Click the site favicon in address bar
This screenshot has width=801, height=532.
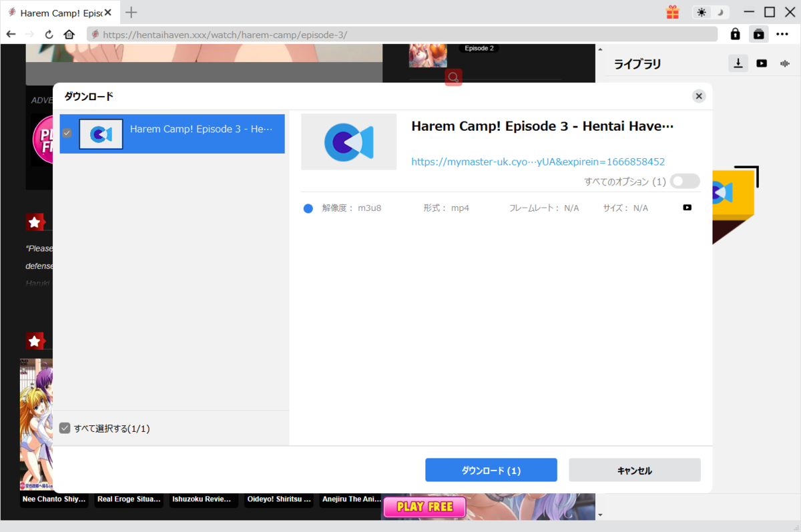pyautogui.click(x=95, y=34)
